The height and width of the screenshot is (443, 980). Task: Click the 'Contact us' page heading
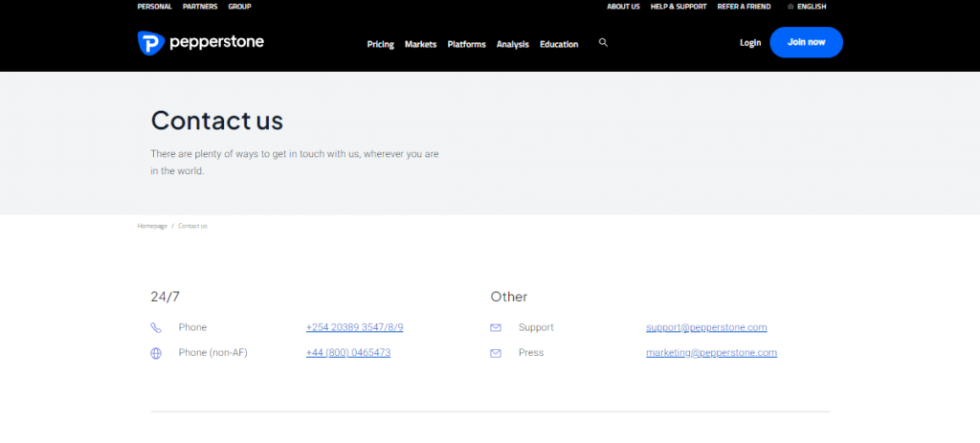217,120
